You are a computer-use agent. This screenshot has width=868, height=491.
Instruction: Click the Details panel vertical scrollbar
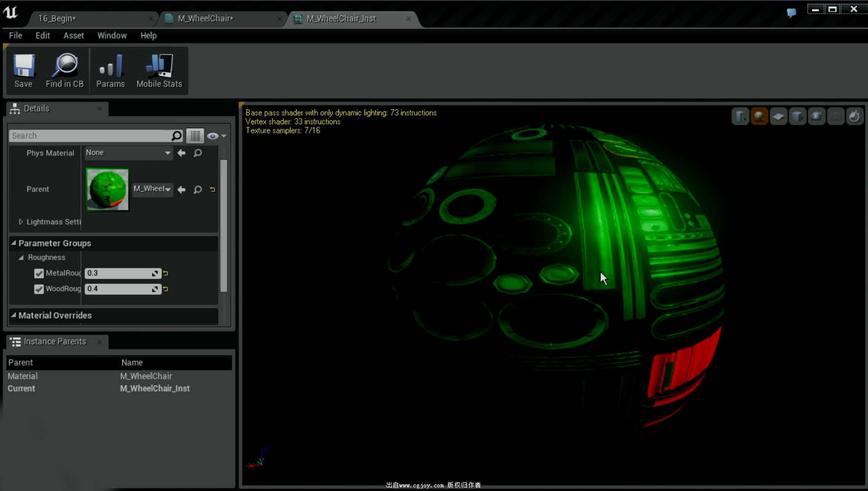coord(223,226)
